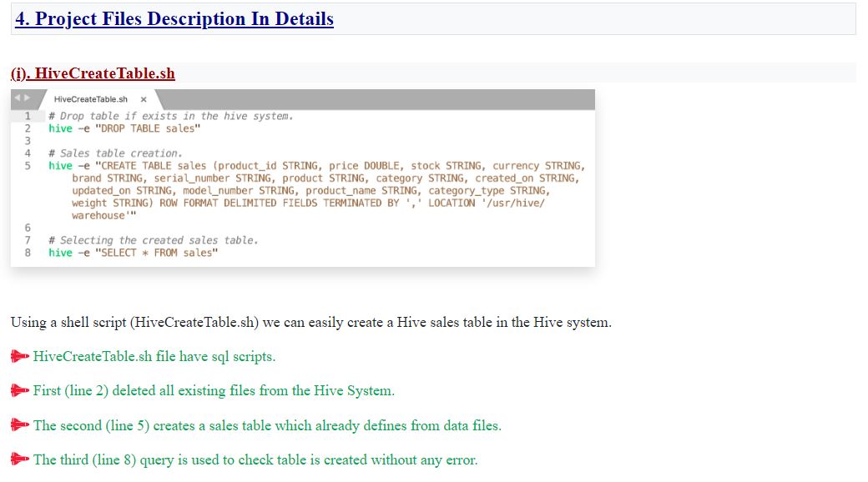
Task: Click line number 8 in the gutter
Action: (28, 253)
